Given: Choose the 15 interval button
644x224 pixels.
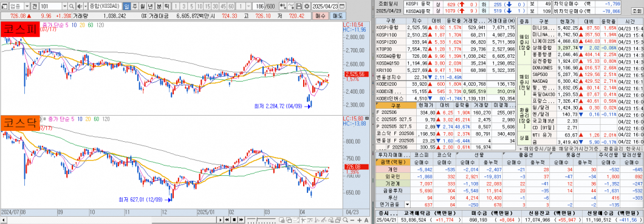Looking at the screenshot, I should [x=207, y=6].
